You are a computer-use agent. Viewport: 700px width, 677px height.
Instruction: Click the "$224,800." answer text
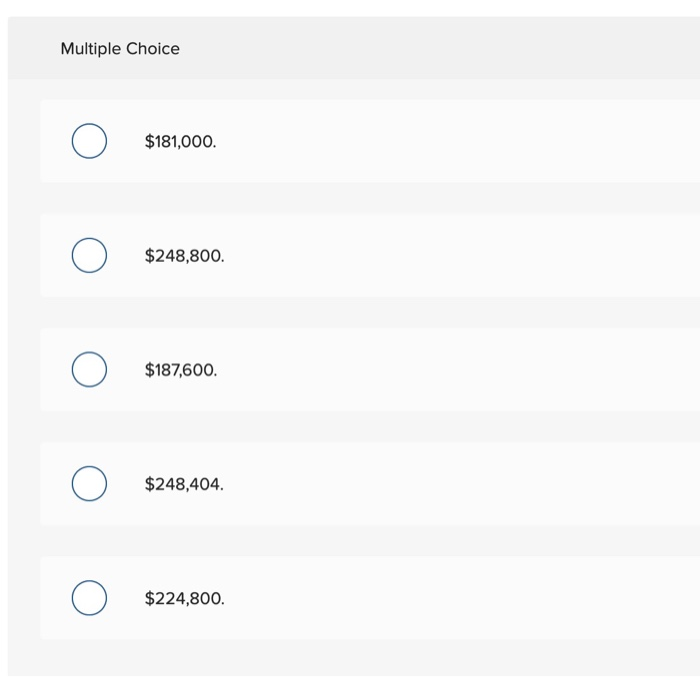tap(184, 599)
